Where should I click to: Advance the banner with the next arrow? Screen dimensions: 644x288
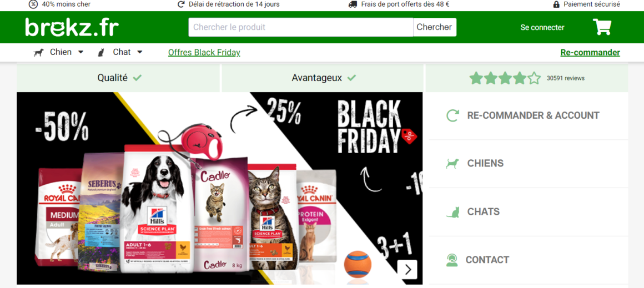tap(407, 270)
